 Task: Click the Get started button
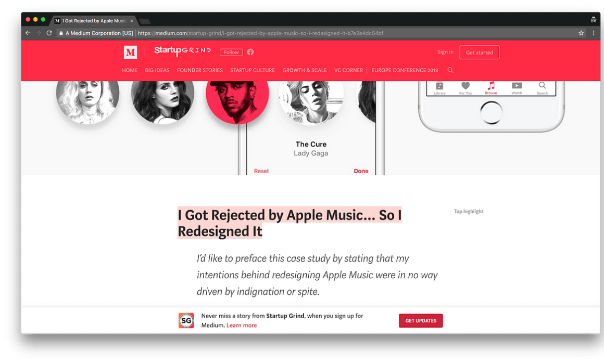[480, 53]
